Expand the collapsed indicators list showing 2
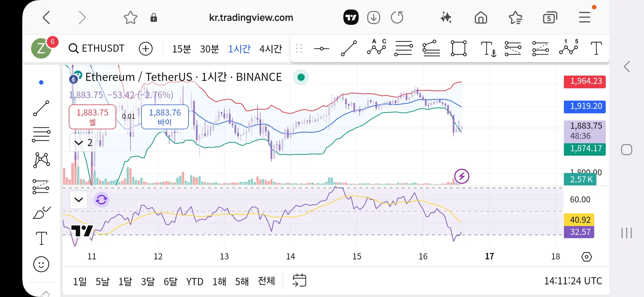Image resolution: width=644 pixels, height=297 pixels. point(83,143)
